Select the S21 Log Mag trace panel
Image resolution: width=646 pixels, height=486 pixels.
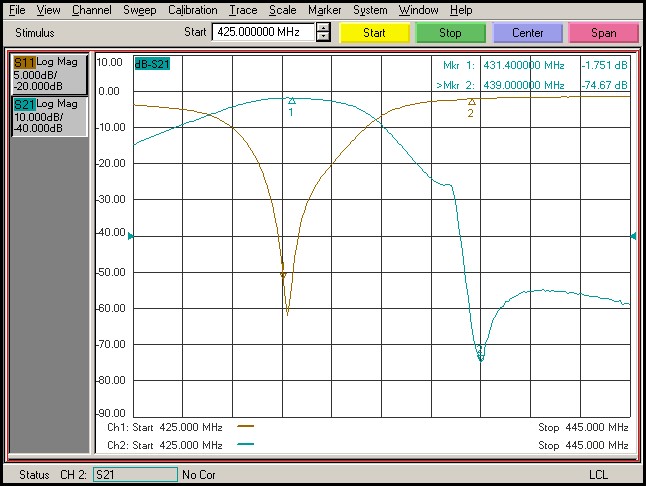click(49, 116)
